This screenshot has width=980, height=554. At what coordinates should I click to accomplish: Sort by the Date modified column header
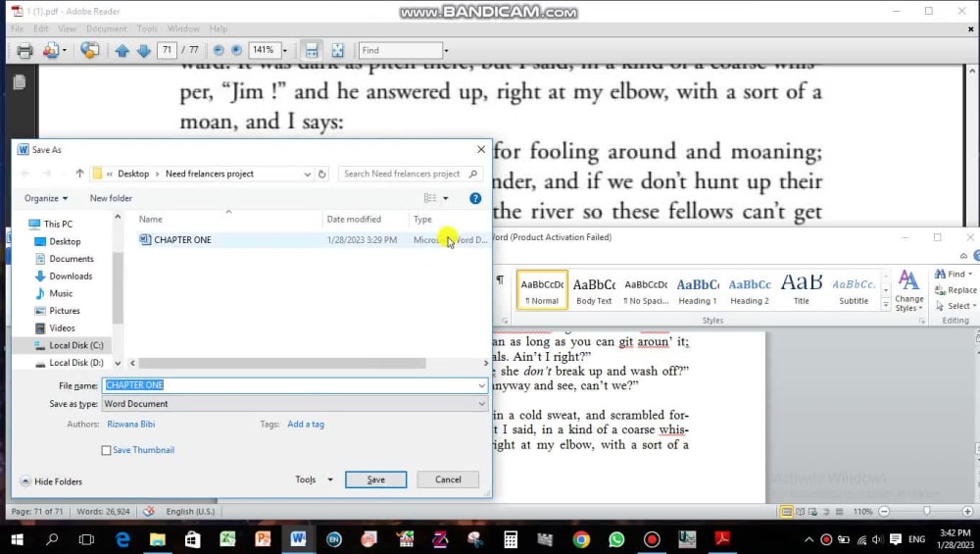pos(354,219)
